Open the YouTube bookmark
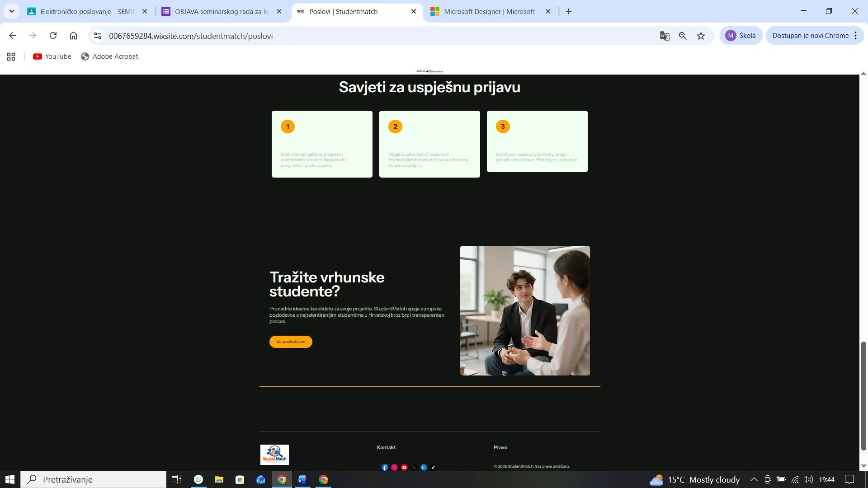The height and width of the screenshot is (488, 868). [x=52, y=56]
